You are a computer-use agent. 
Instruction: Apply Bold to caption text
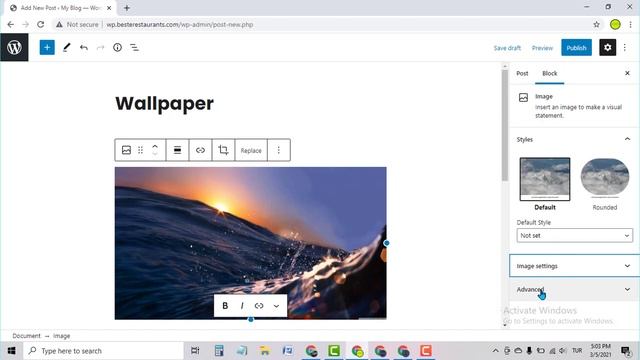(x=225, y=306)
